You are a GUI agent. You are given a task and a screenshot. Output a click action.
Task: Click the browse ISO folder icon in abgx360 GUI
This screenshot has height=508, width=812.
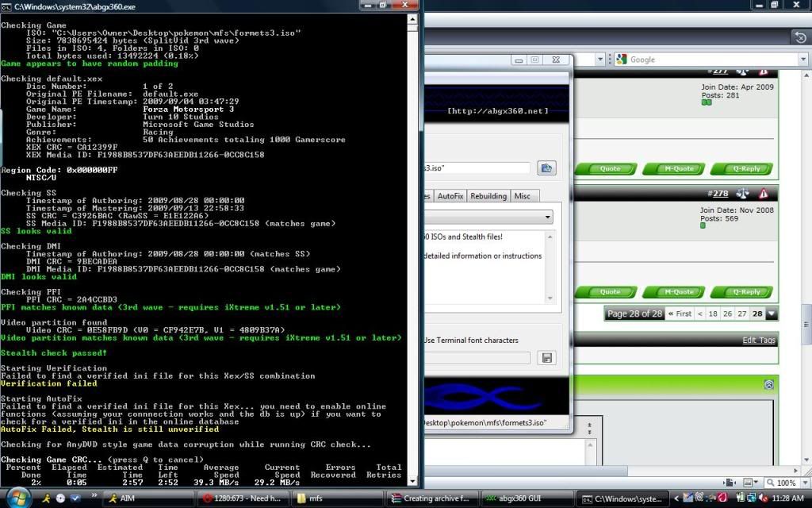pyautogui.click(x=546, y=168)
